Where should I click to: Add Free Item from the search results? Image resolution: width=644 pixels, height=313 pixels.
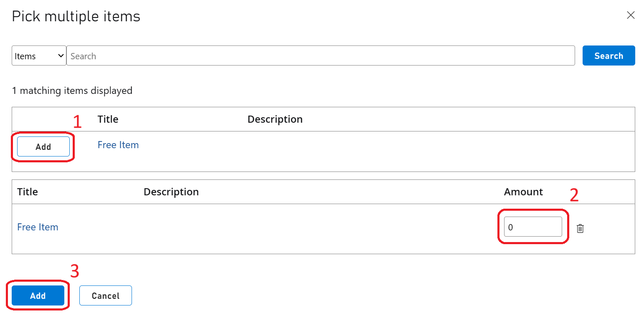[x=43, y=146]
